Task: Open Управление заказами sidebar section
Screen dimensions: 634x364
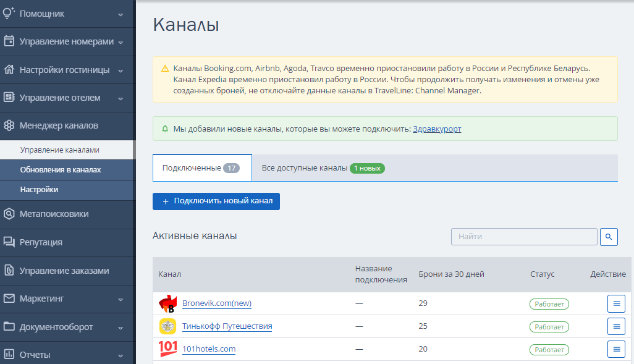Action: (67, 271)
